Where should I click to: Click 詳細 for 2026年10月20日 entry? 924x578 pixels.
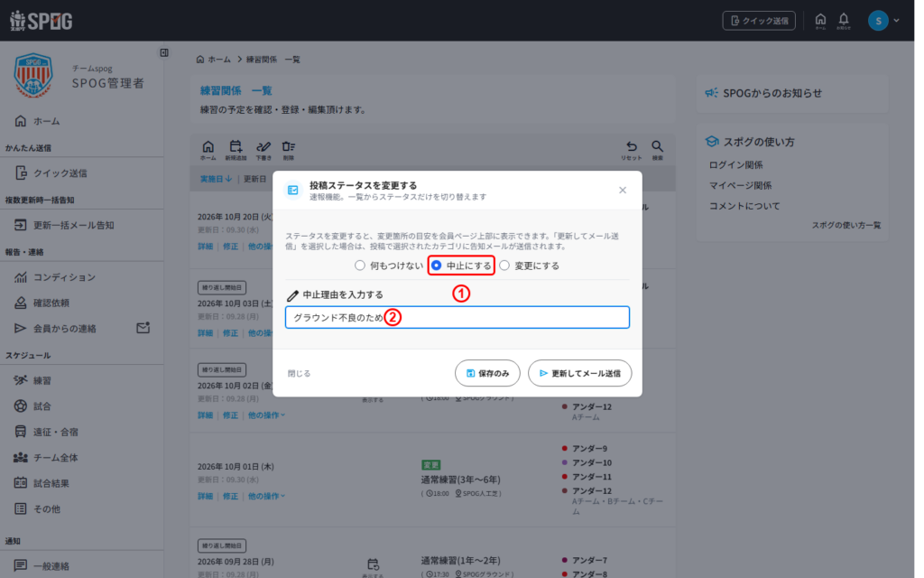click(x=205, y=247)
